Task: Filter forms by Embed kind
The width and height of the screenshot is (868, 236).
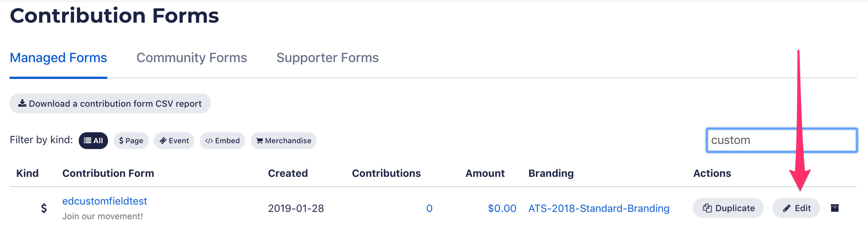Action: coord(222,141)
